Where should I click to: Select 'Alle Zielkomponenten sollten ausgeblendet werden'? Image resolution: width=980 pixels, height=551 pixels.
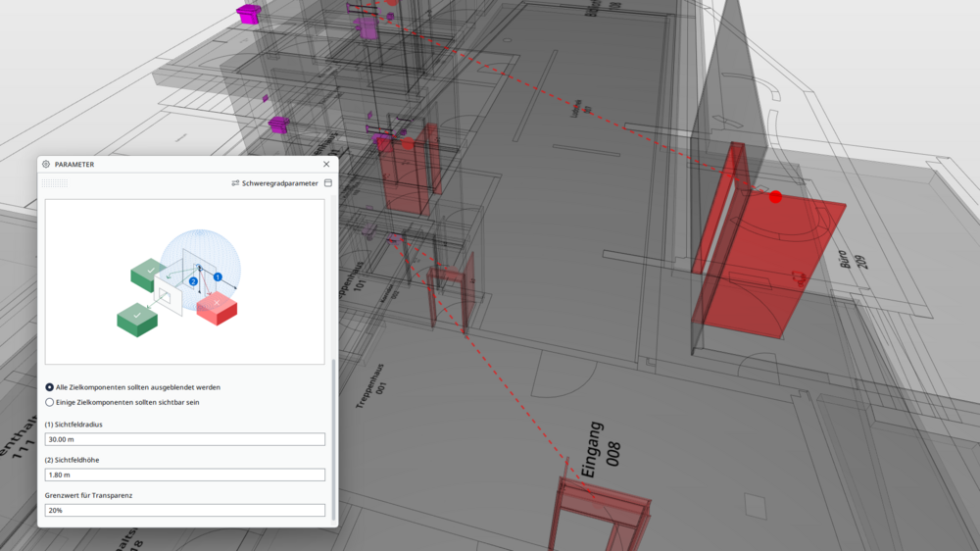click(50, 387)
